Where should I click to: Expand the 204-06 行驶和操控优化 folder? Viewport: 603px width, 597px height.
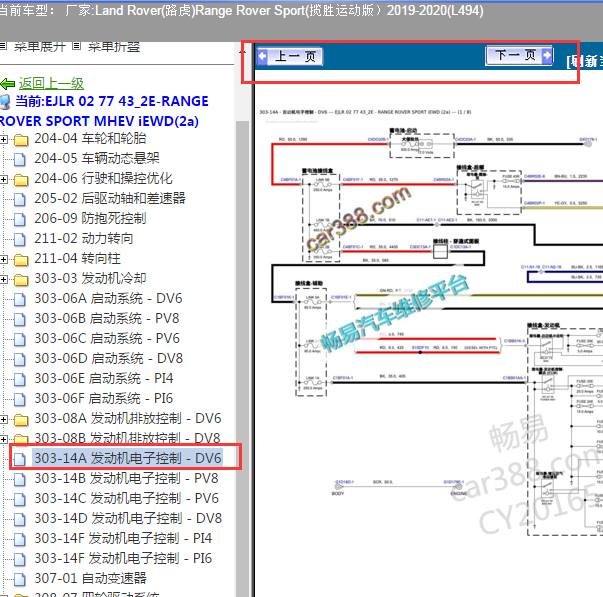tap(3, 179)
